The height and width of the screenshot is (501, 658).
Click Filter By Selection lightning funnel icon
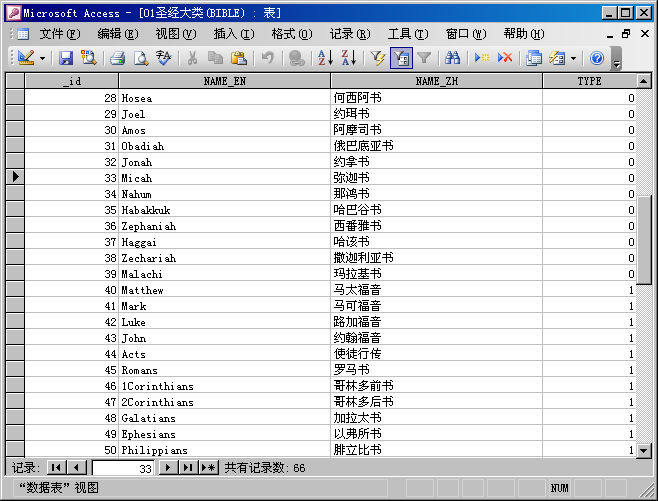pos(378,58)
